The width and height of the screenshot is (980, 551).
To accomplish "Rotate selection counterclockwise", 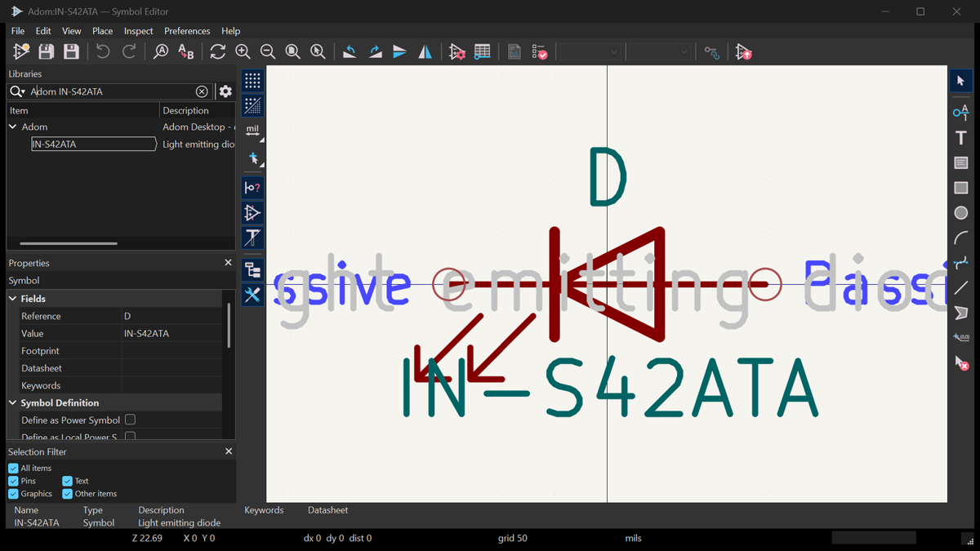I will 350,51.
